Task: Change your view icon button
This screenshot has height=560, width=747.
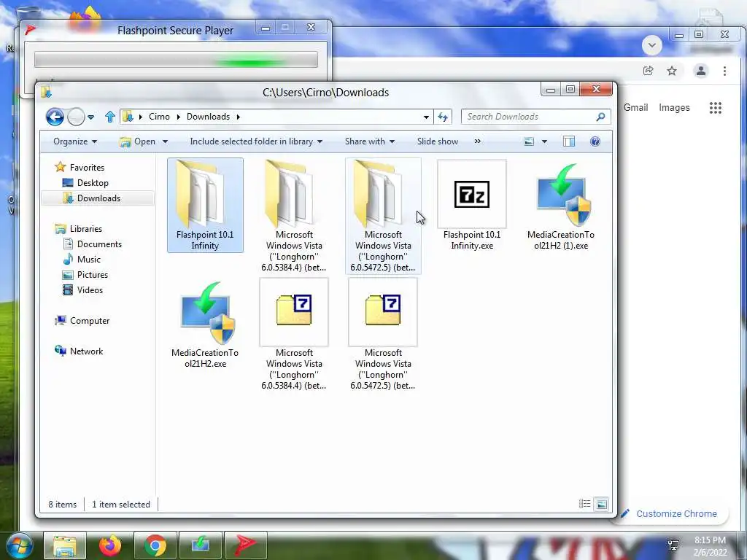Action: click(x=529, y=141)
